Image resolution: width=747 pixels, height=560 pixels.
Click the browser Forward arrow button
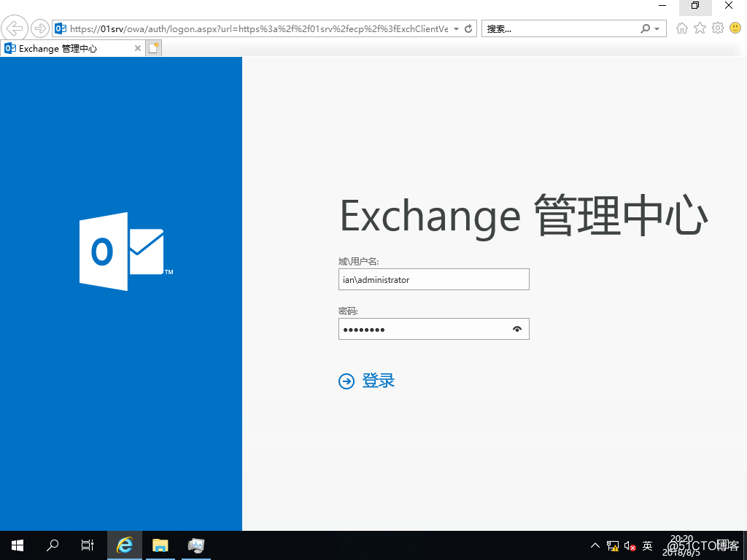[x=40, y=28]
